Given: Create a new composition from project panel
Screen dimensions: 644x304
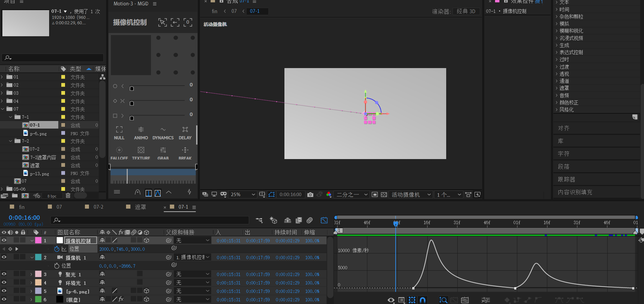Looking at the screenshot, I should (x=25, y=195).
